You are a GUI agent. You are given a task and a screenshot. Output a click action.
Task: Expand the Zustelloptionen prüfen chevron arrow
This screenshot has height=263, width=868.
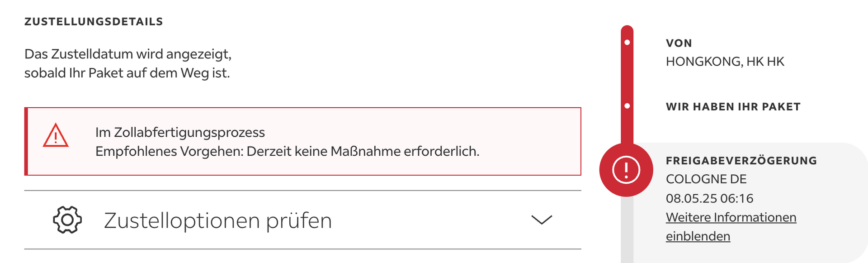[x=541, y=220]
